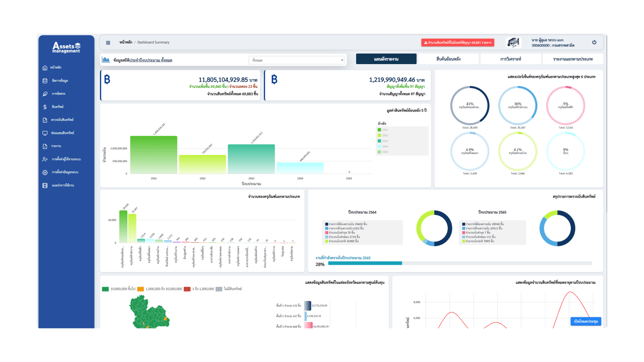
Task: Click the สินทรัพย์ dollar sign icon
Action: pyautogui.click(x=45, y=107)
